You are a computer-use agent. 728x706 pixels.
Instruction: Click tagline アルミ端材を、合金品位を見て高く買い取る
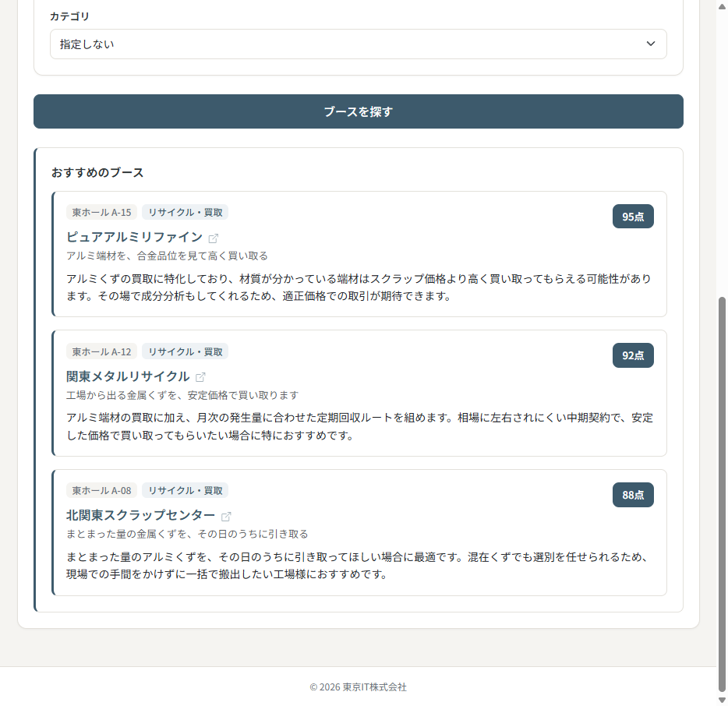(x=167, y=256)
